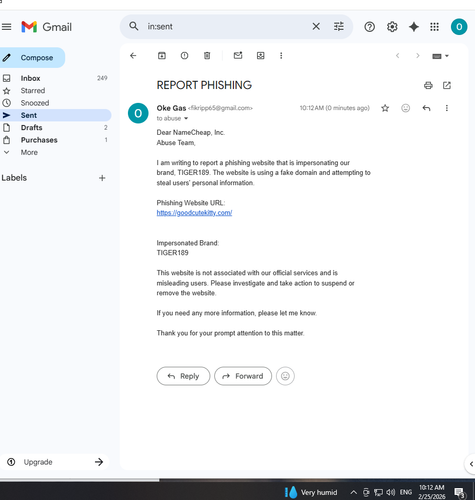
Task: Click the Forward button
Action: (x=243, y=376)
